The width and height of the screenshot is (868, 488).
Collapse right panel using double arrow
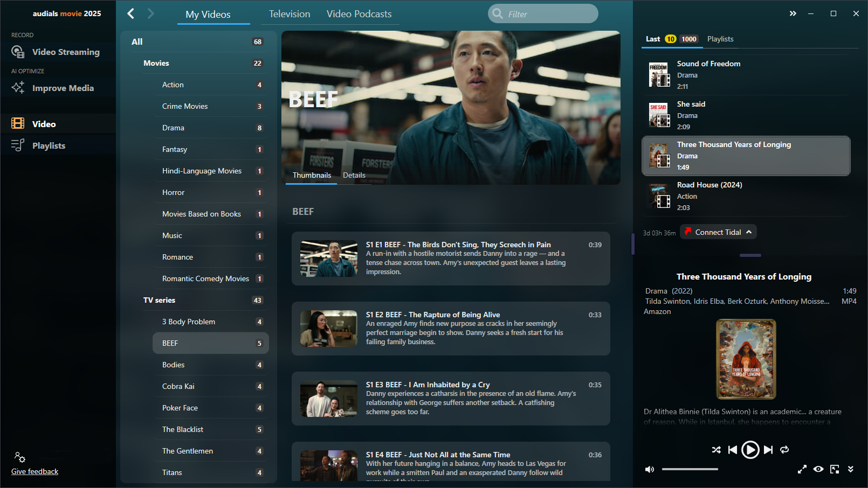(x=793, y=13)
